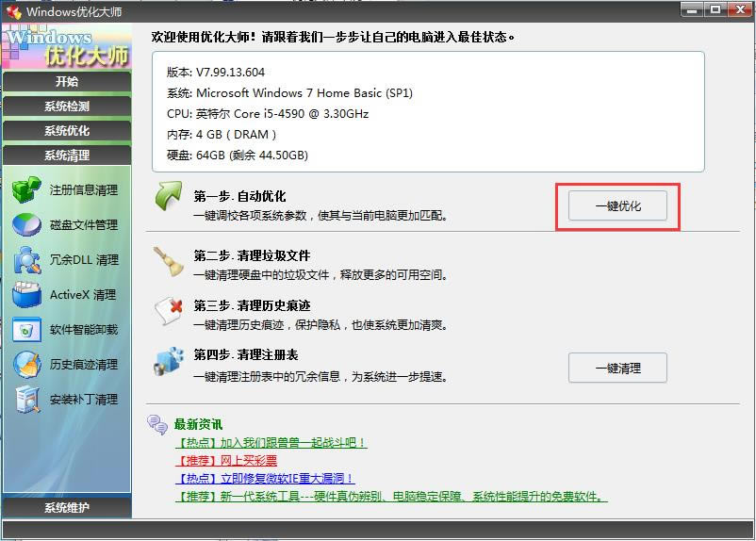The width and height of the screenshot is (756, 541).
Task: Open the 软件智能卸载 recycle icon
Action: coord(26,330)
